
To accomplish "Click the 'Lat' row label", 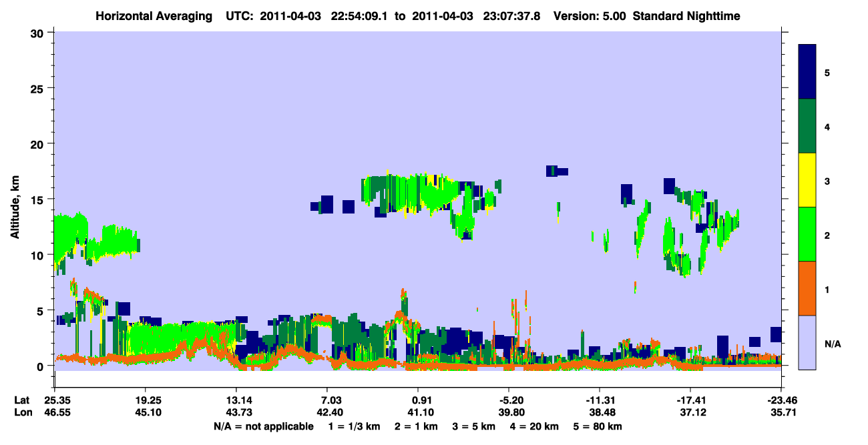I will tap(22, 400).
